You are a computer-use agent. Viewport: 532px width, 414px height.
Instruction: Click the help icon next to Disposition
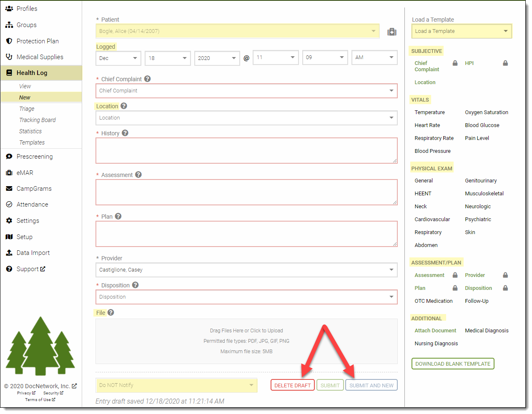[136, 285]
